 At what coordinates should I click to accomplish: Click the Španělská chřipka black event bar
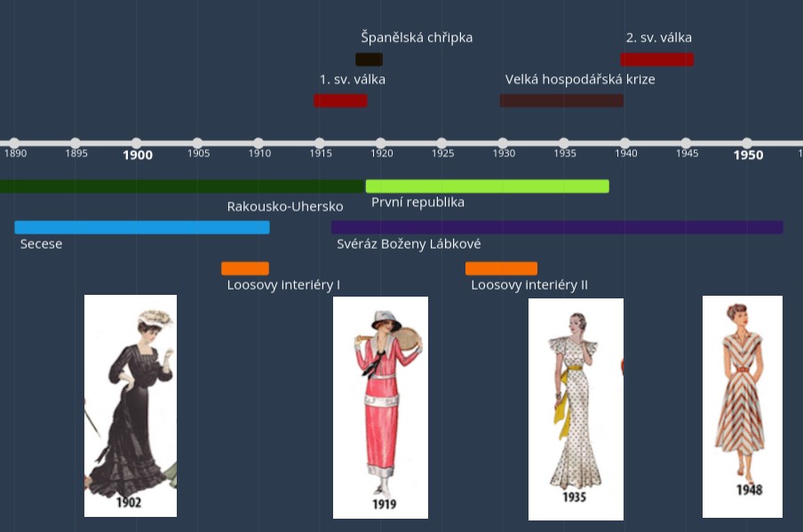(x=369, y=60)
